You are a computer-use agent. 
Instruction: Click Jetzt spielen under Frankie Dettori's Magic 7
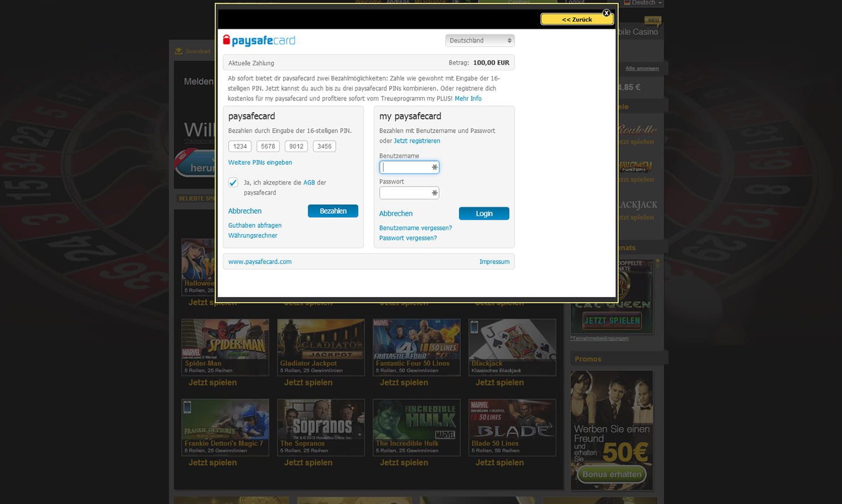213,462
